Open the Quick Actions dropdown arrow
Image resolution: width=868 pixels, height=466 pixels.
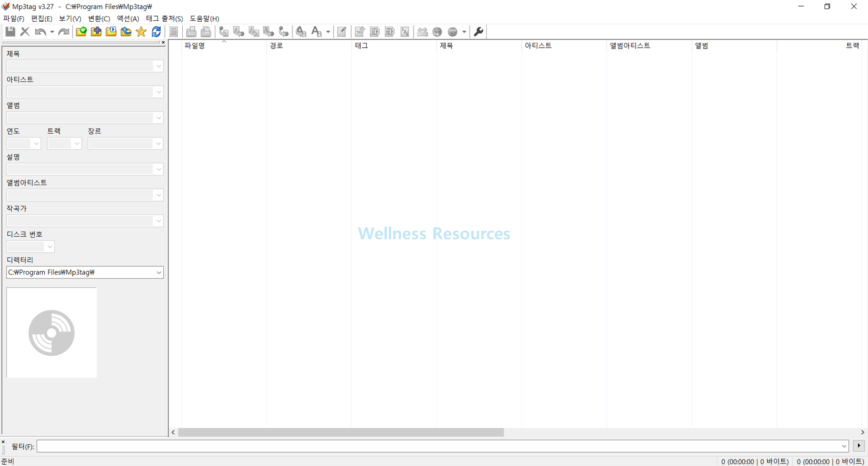[328, 32]
